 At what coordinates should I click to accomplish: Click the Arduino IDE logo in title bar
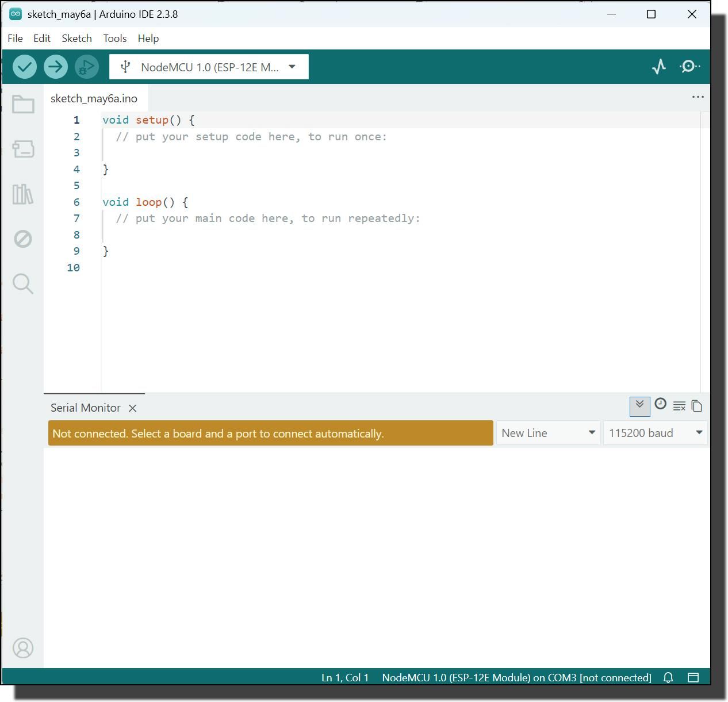point(16,14)
